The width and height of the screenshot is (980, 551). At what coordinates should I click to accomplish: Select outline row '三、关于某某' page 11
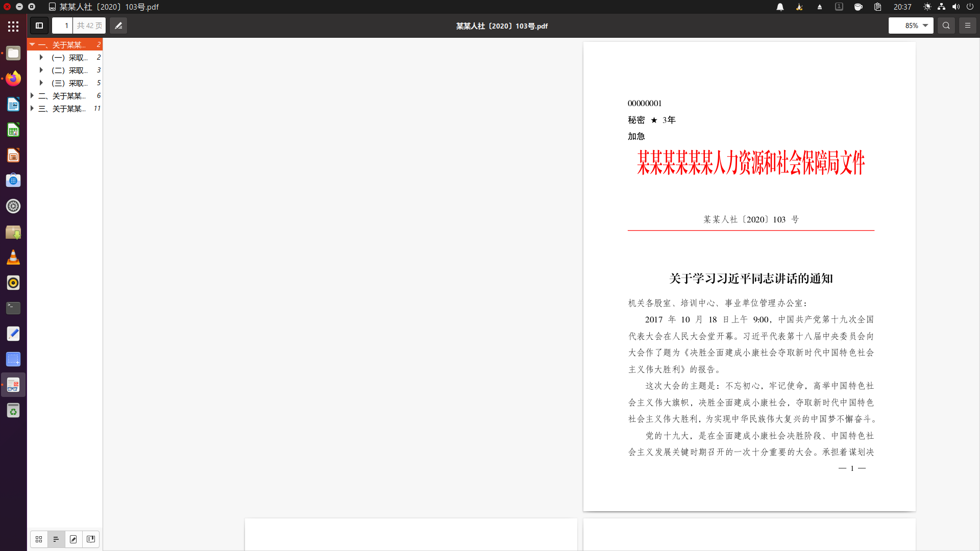65,108
